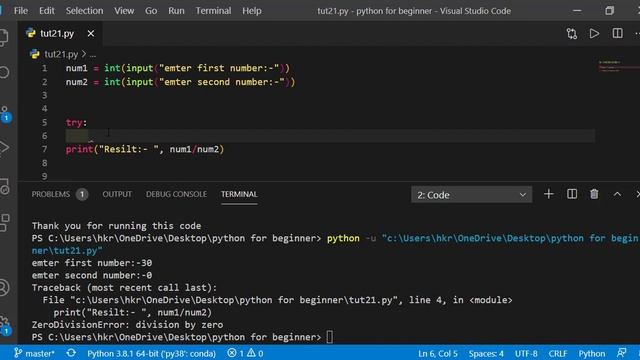Change file encoding UTF-8
640x360 pixels.
click(526, 353)
